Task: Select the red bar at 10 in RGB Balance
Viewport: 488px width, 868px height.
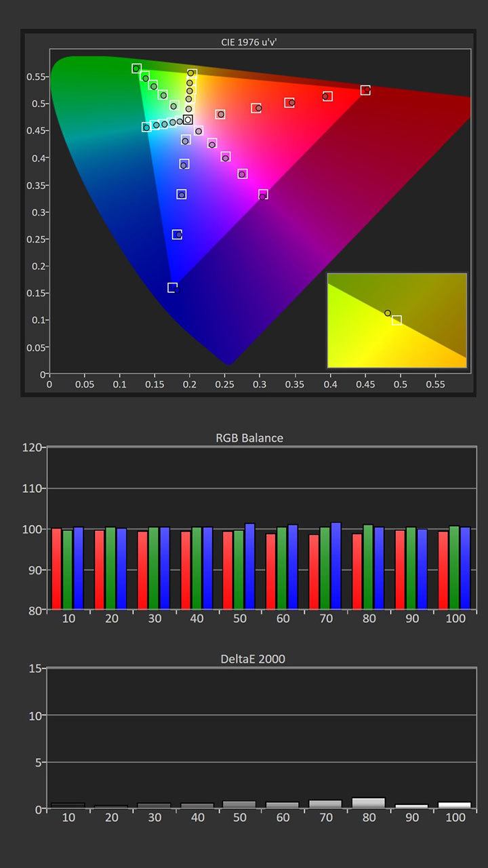Action: 56,568
